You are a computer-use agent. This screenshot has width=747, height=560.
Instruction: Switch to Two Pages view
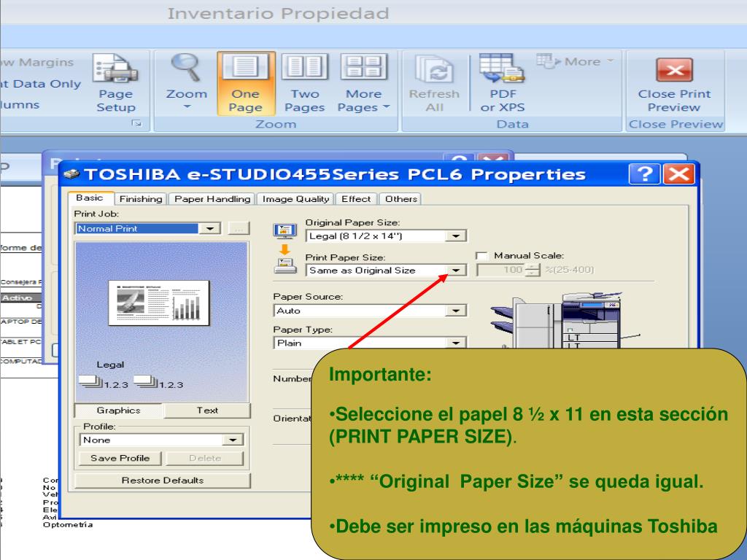tap(304, 83)
